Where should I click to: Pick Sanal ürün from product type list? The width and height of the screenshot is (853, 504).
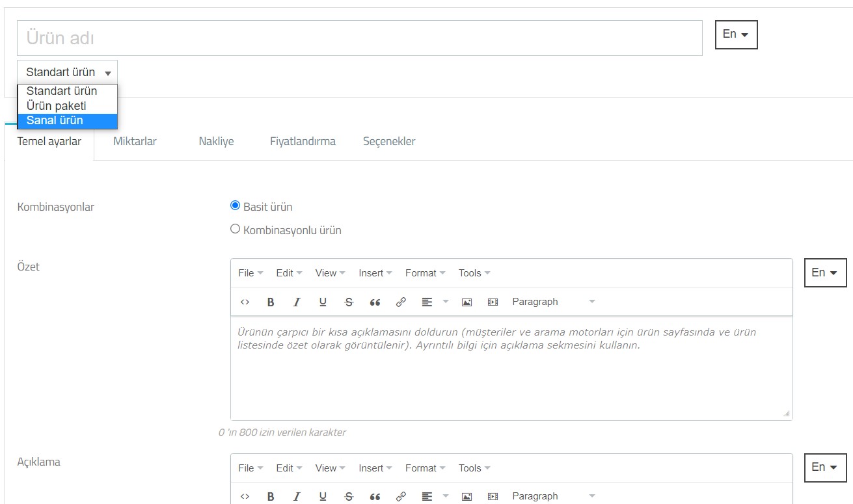point(55,121)
